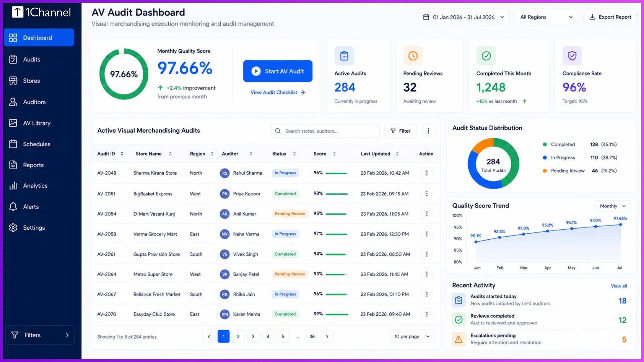Go to the next page arrow
This screenshot has width=644, height=362.
tap(327, 337)
